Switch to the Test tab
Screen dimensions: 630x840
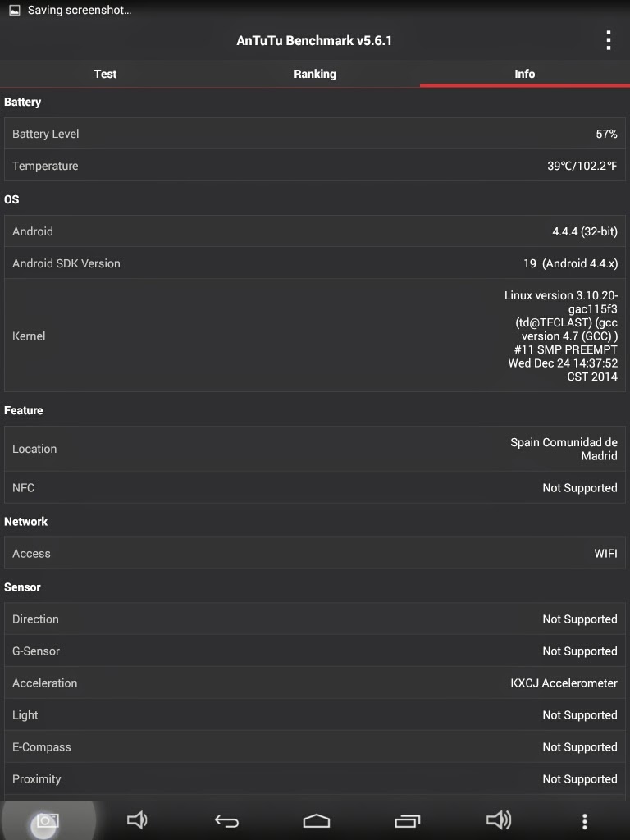(x=105, y=74)
